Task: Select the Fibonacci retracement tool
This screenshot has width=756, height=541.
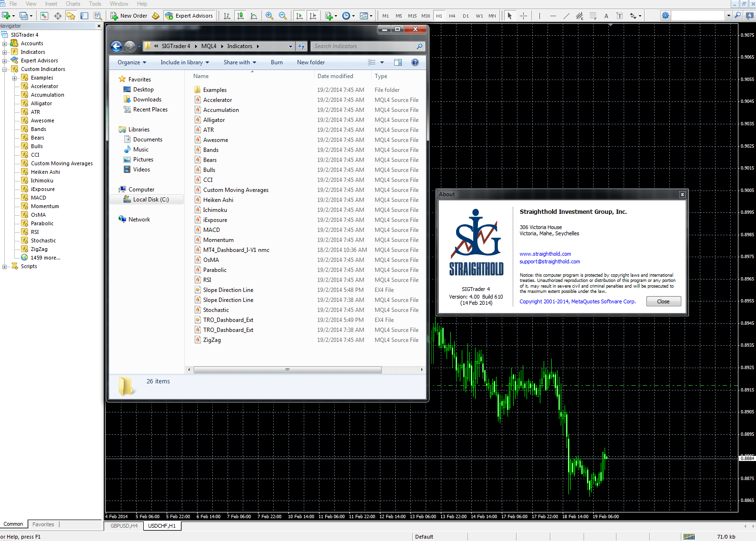Action: tap(593, 16)
